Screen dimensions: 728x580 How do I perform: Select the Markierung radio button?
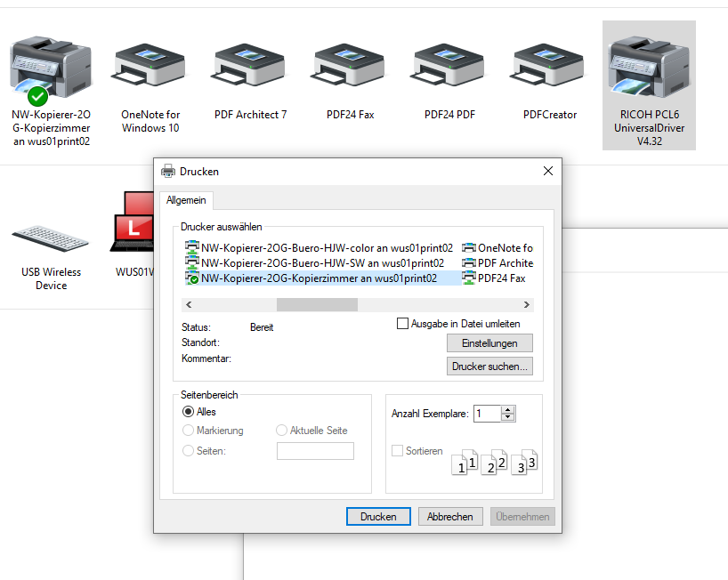(188, 431)
